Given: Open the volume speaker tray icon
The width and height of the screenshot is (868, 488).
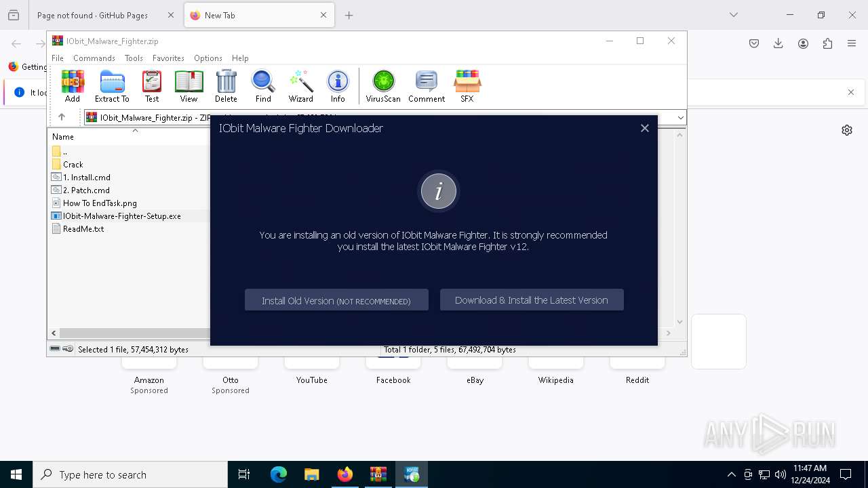Looking at the screenshot, I should point(781,474).
